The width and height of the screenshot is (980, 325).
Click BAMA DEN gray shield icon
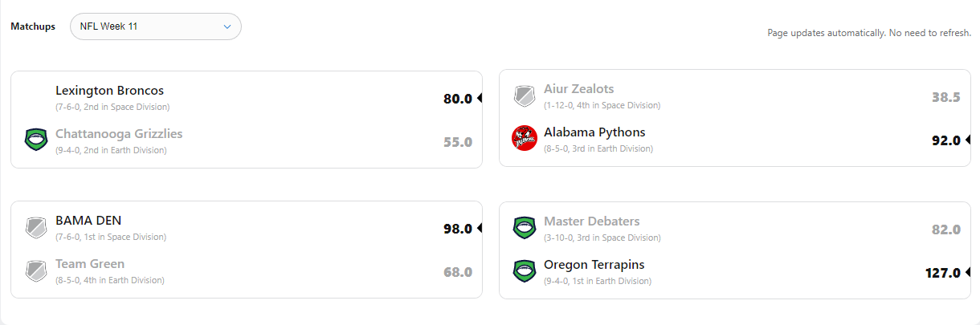pyautogui.click(x=36, y=228)
